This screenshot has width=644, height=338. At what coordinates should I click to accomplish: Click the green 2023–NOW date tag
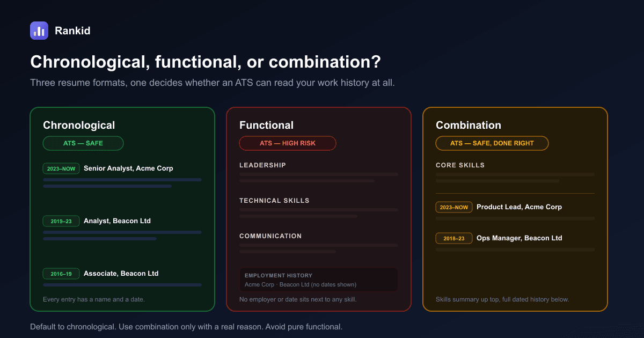[61, 168]
